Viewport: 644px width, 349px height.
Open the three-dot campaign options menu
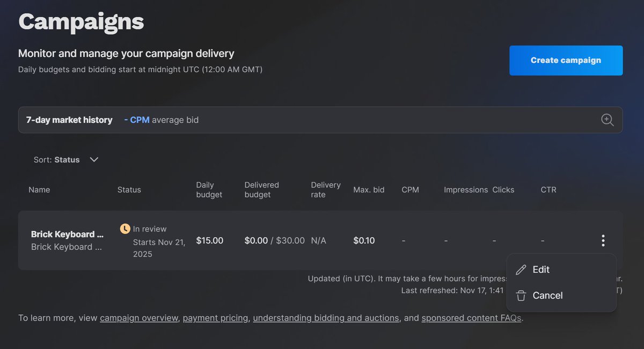coord(603,241)
